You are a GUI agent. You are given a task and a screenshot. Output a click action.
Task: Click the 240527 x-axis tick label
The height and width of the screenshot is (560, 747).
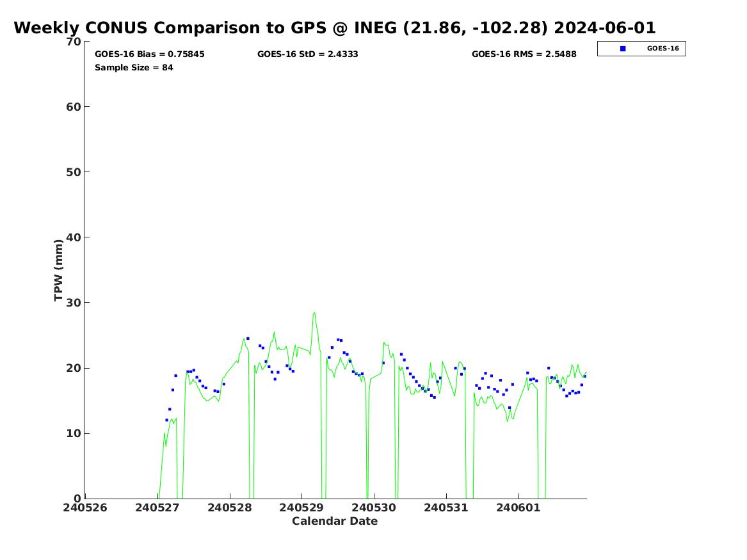pos(157,508)
